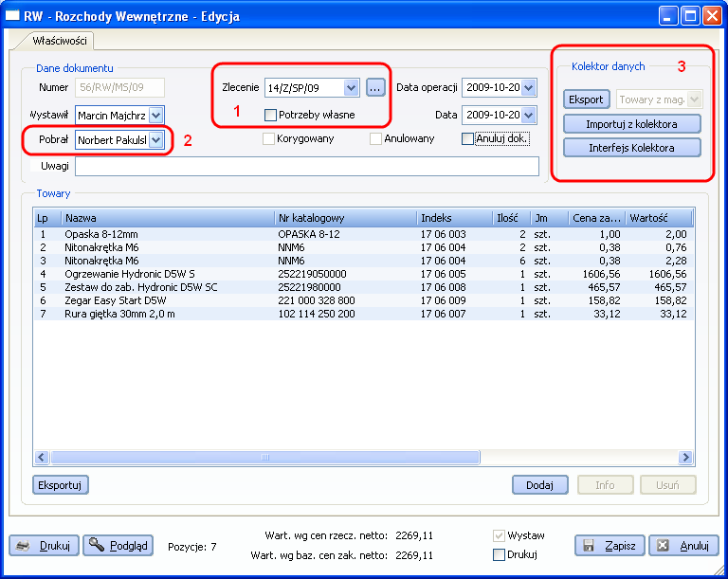Click the Usuń button
This screenshot has width=728, height=579.
coord(667,485)
